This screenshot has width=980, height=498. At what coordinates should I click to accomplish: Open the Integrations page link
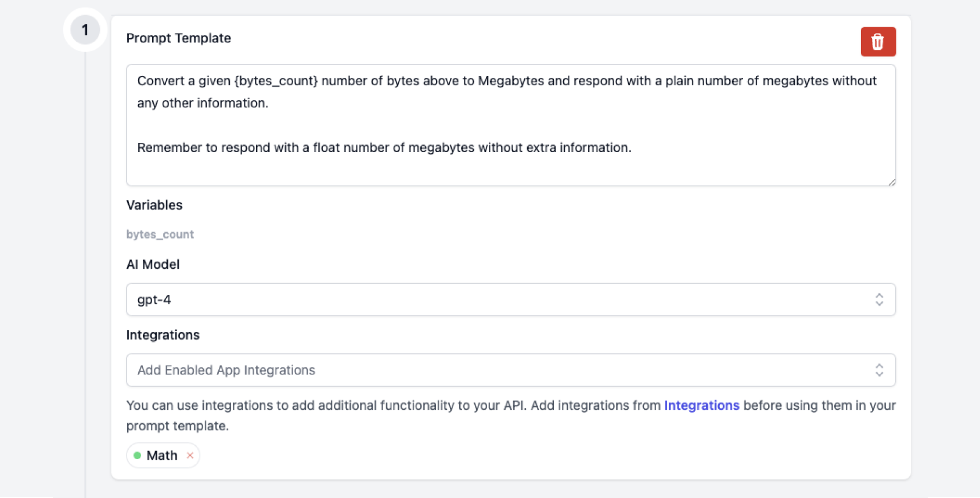pyautogui.click(x=701, y=405)
